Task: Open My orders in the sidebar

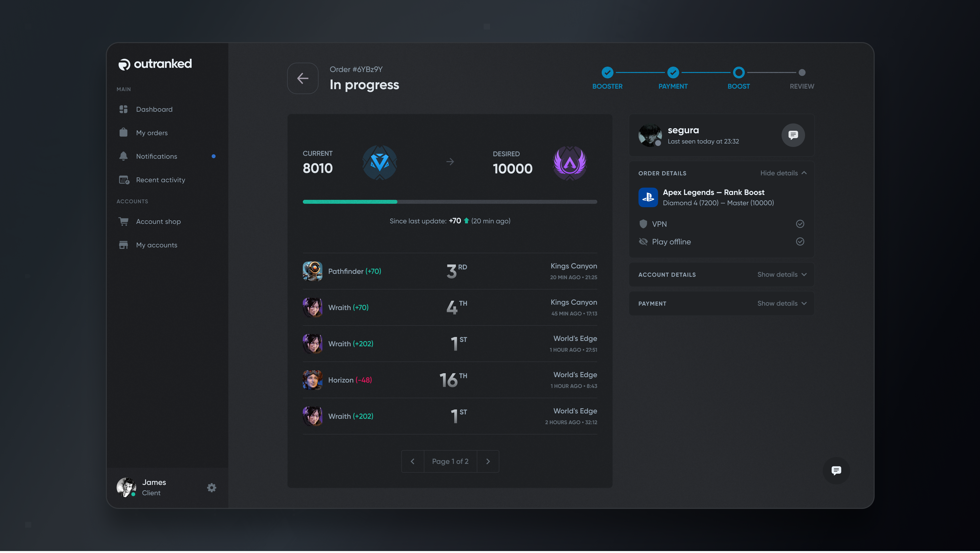Action: tap(151, 132)
